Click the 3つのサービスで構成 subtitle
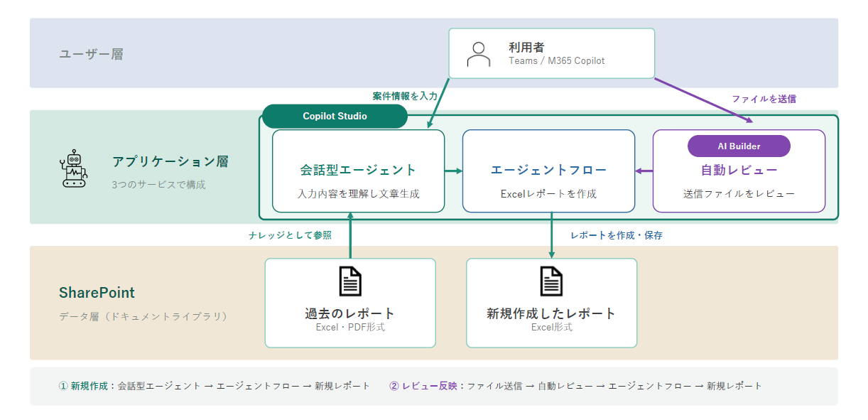The width and height of the screenshot is (868, 420). 158,185
